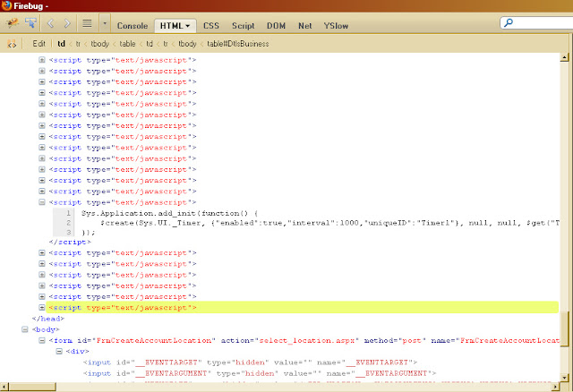Select the input __EVENTARGUMENT row

(260, 373)
